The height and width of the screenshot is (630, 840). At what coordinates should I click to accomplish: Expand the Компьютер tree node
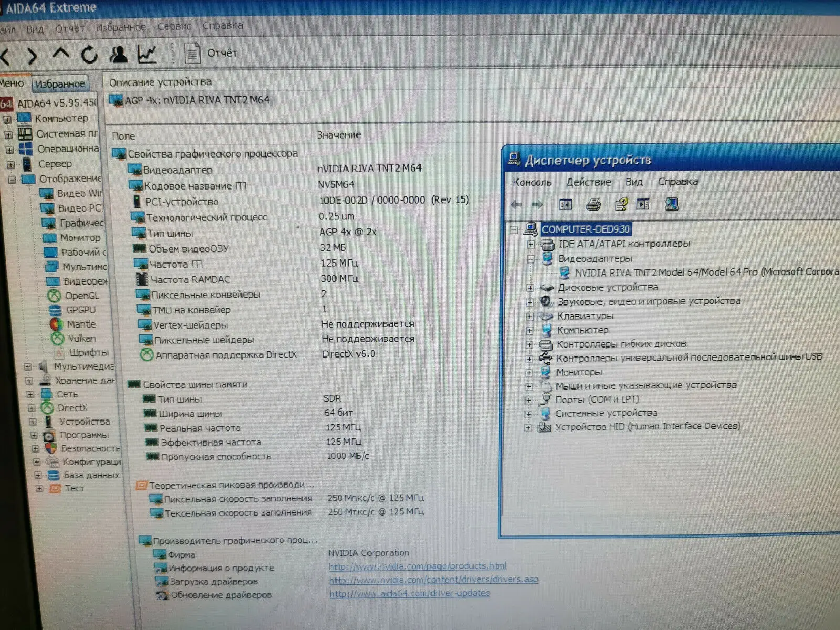(x=7, y=119)
